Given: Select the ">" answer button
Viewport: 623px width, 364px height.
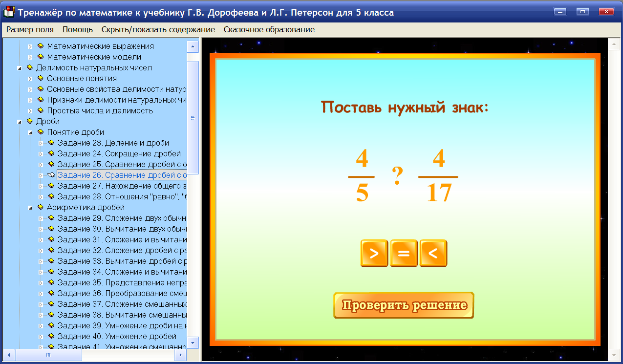Looking at the screenshot, I should [374, 253].
